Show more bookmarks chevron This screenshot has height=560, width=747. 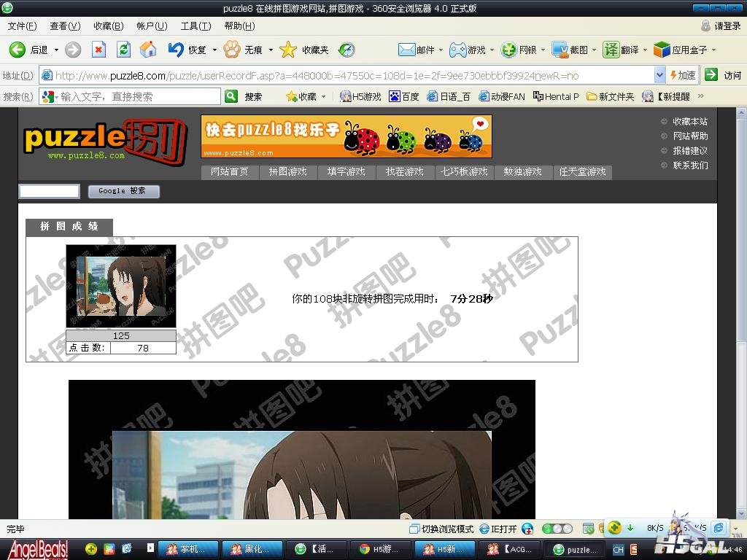[x=701, y=96]
